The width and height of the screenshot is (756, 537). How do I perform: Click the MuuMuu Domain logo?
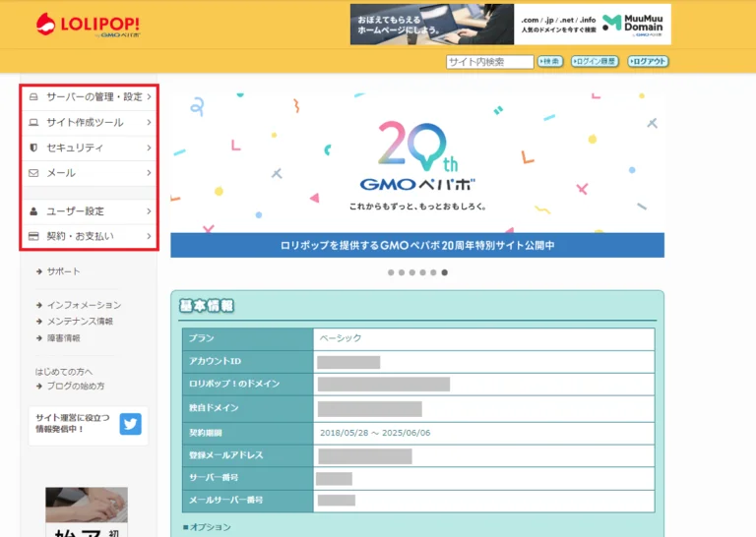pyautogui.click(x=633, y=24)
